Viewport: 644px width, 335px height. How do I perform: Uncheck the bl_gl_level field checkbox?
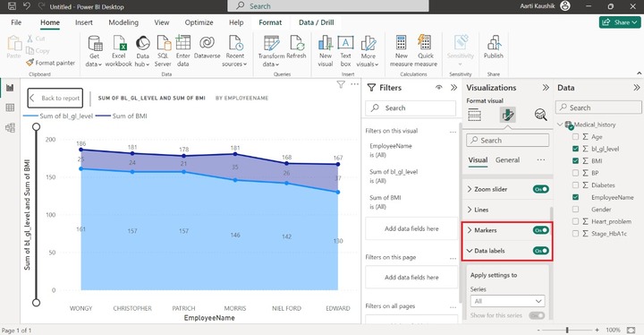tap(575, 149)
